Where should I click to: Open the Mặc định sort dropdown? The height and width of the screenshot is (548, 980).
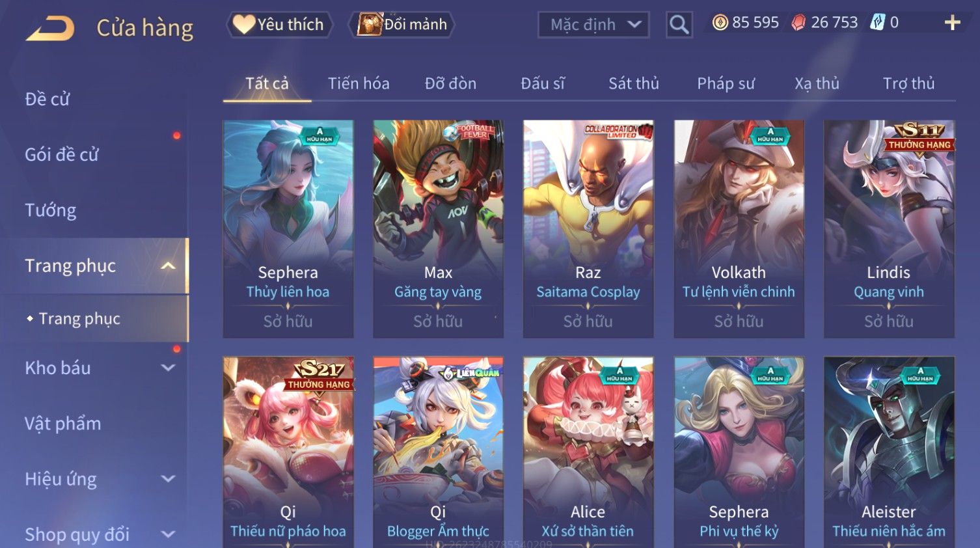(x=593, y=25)
